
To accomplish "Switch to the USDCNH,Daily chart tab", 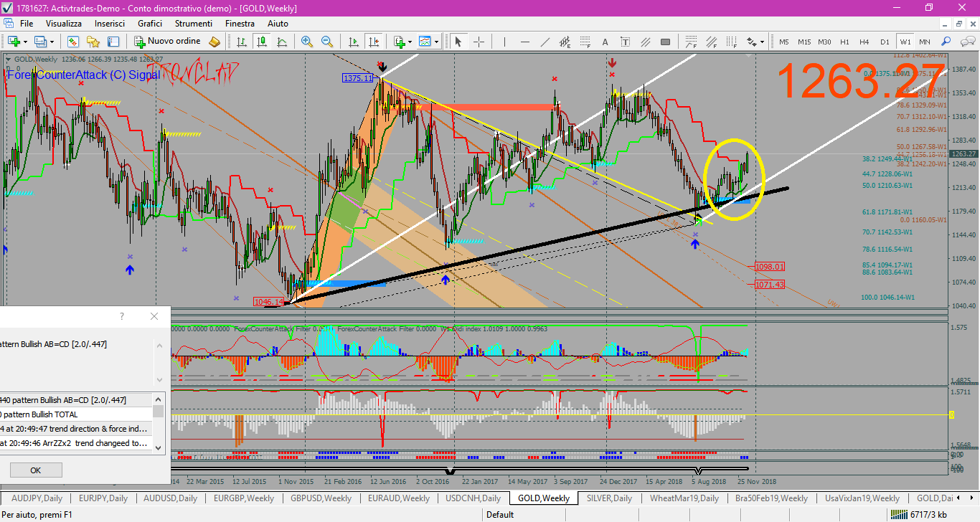I will pos(473,498).
